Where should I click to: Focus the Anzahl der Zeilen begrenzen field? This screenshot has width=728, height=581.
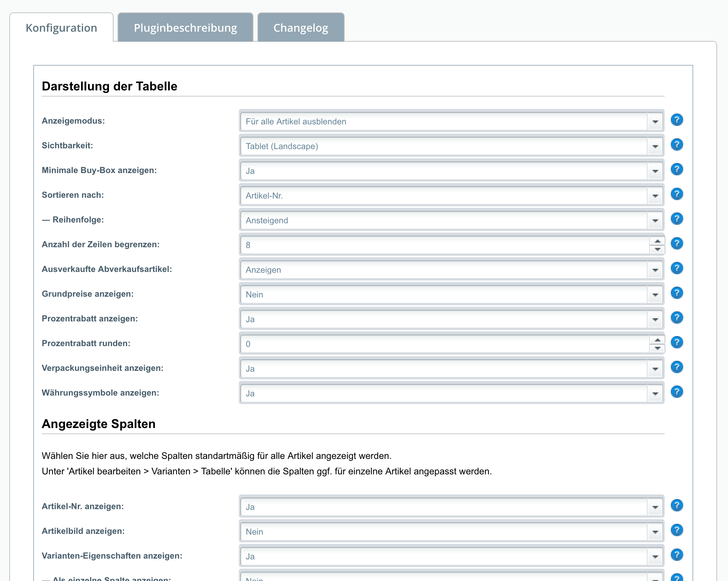tap(445, 245)
